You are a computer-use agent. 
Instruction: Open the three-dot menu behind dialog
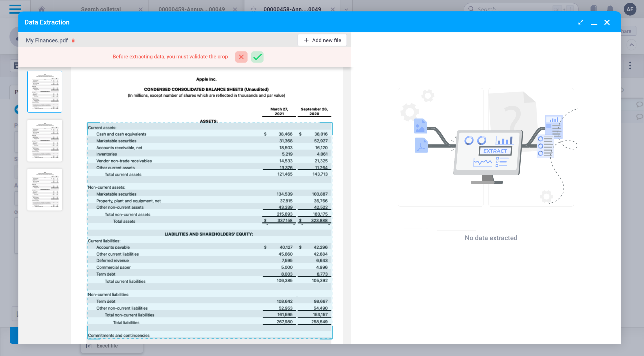click(630, 66)
